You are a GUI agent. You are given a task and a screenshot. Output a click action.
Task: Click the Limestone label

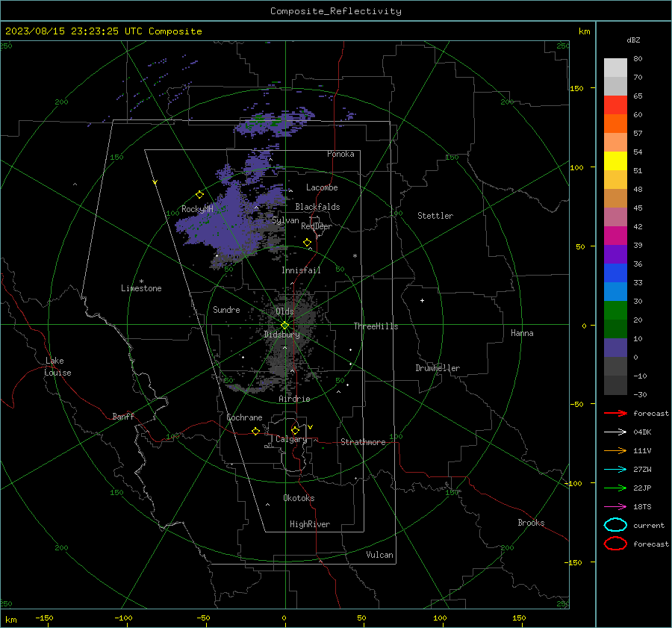pyautogui.click(x=141, y=288)
